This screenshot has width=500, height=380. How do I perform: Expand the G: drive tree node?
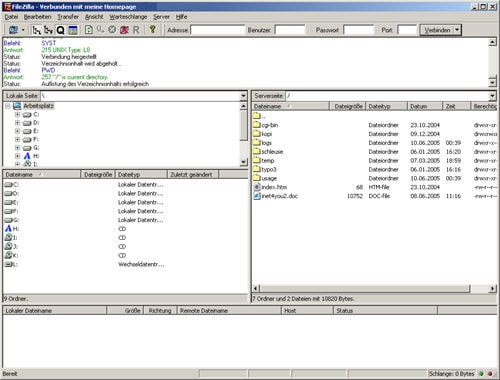[17, 148]
